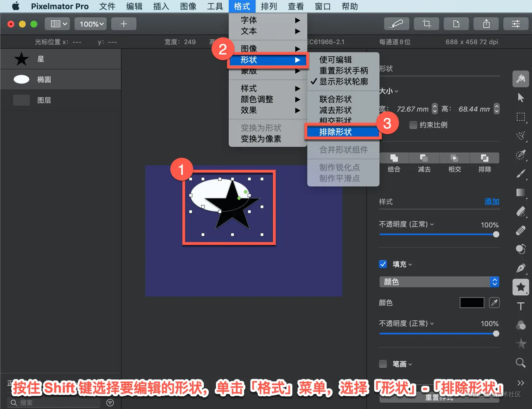532x409 pixels.
Task: Select the Repair bandage tool
Action: pyautogui.click(x=521, y=231)
